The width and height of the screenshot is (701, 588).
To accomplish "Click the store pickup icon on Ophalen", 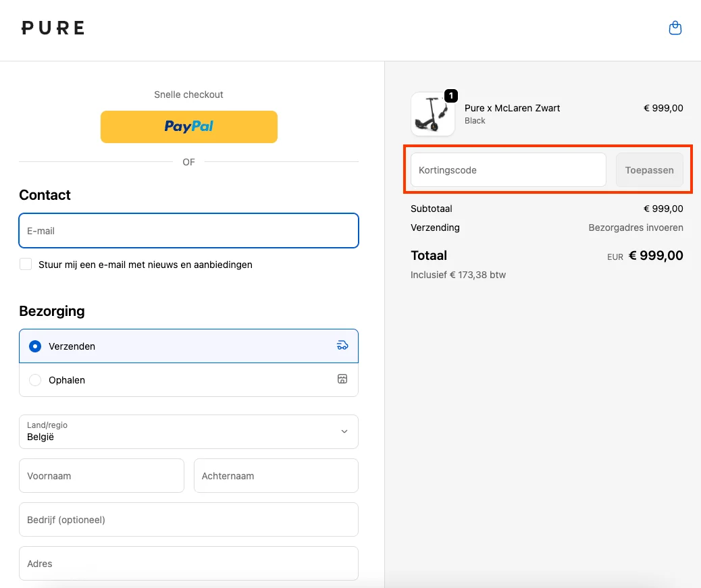I will [x=342, y=379].
